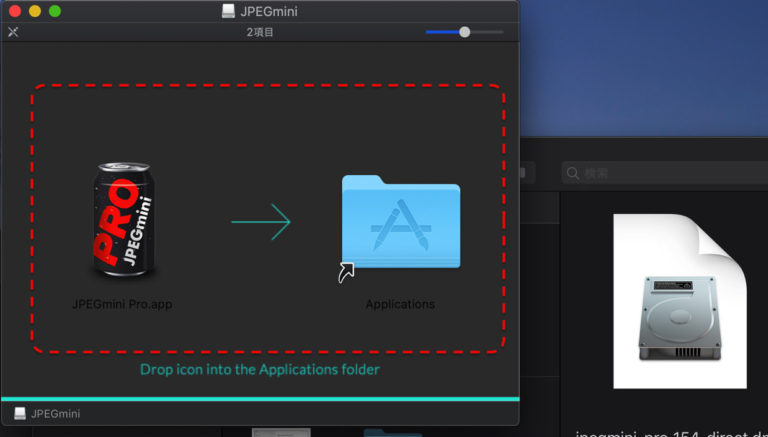768x437 pixels.
Task: Click the crossed tools icon in the toolbar
Action: (x=13, y=32)
